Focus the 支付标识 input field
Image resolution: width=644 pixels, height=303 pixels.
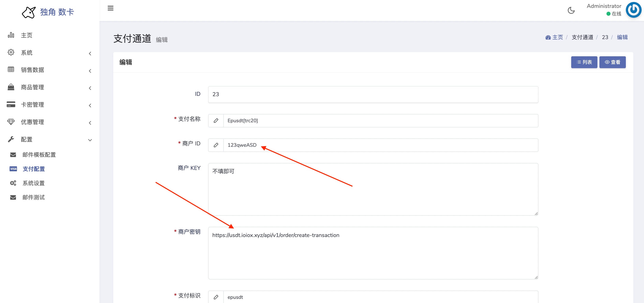point(380,297)
